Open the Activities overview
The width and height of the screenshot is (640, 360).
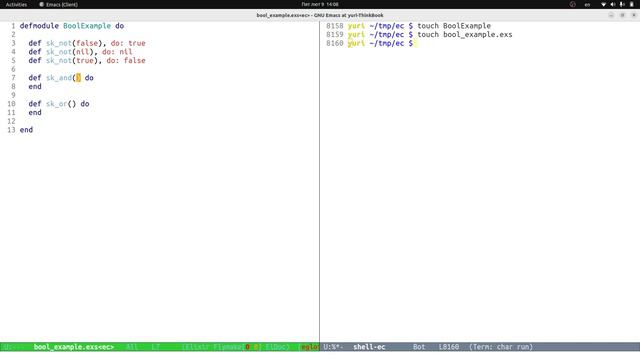(16, 4)
